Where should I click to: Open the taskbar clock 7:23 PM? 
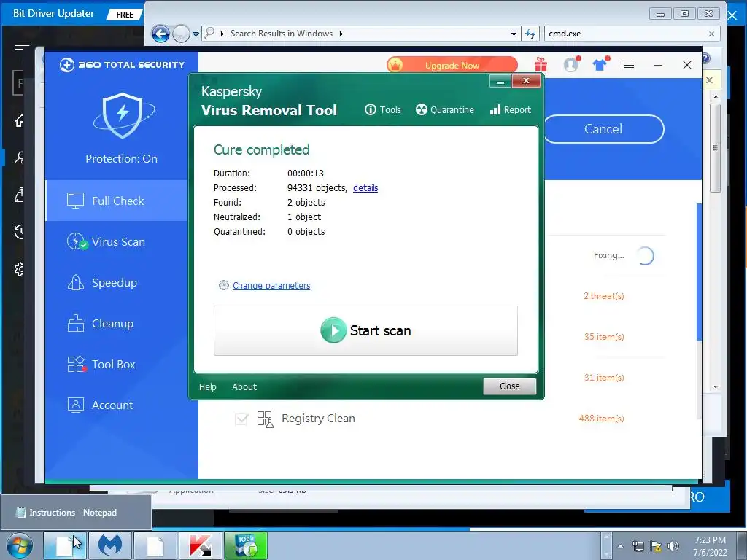point(710,546)
